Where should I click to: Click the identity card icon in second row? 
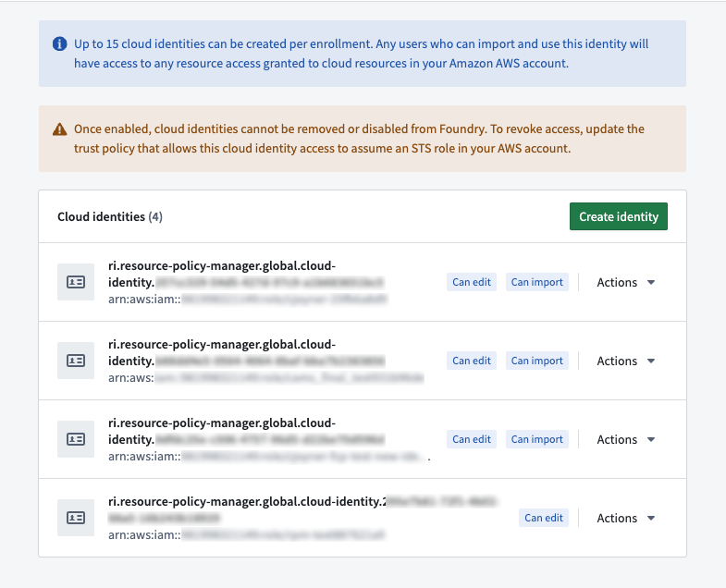tap(76, 361)
